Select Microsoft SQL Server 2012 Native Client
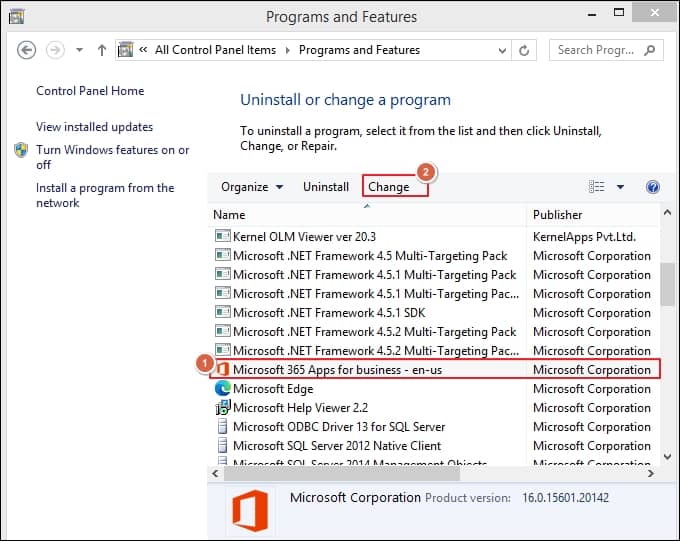The height and width of the screenshot is (541, 680). tap(337, 446)
